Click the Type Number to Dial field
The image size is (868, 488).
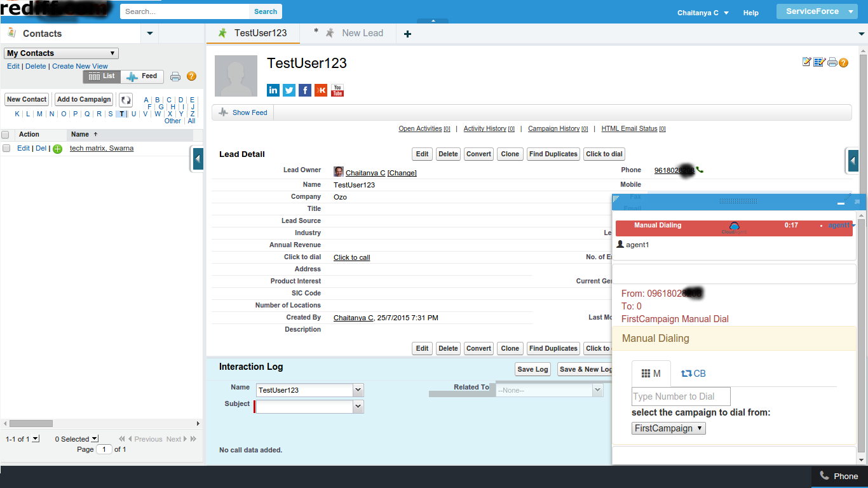click(x=680, y=396)
